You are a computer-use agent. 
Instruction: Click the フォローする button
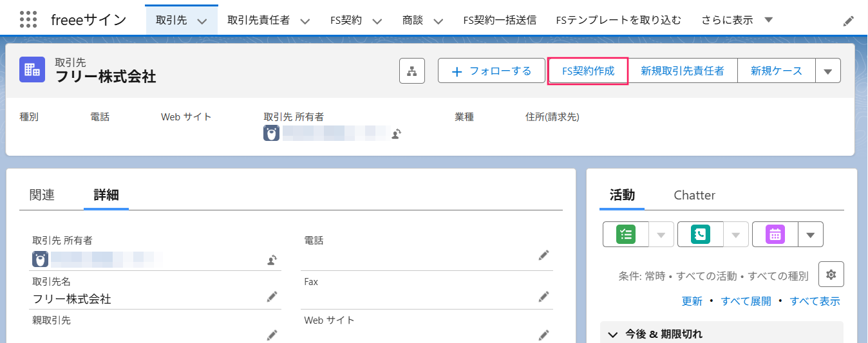(491, 71)
